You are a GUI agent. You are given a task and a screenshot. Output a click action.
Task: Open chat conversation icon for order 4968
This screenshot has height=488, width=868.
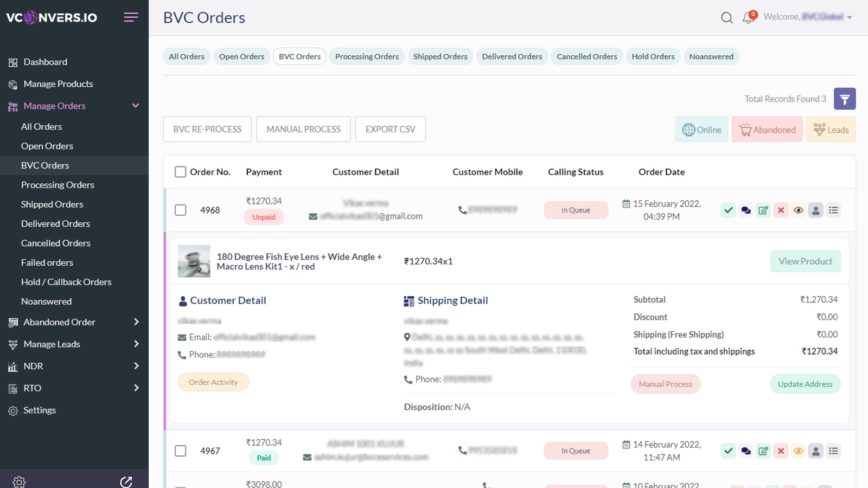point(745,210)
